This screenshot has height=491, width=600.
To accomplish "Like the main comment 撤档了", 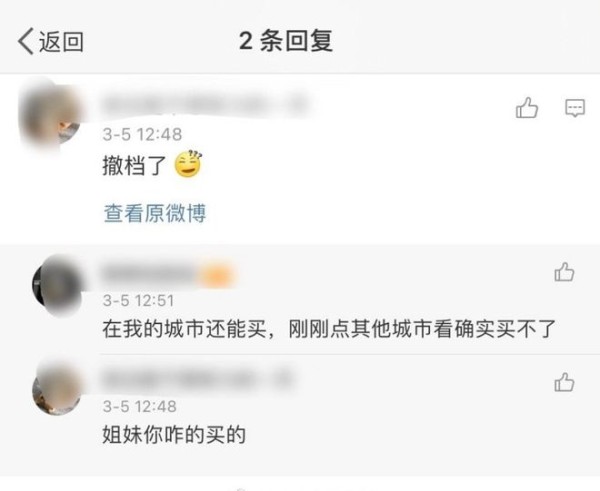I will coord(527,108).
